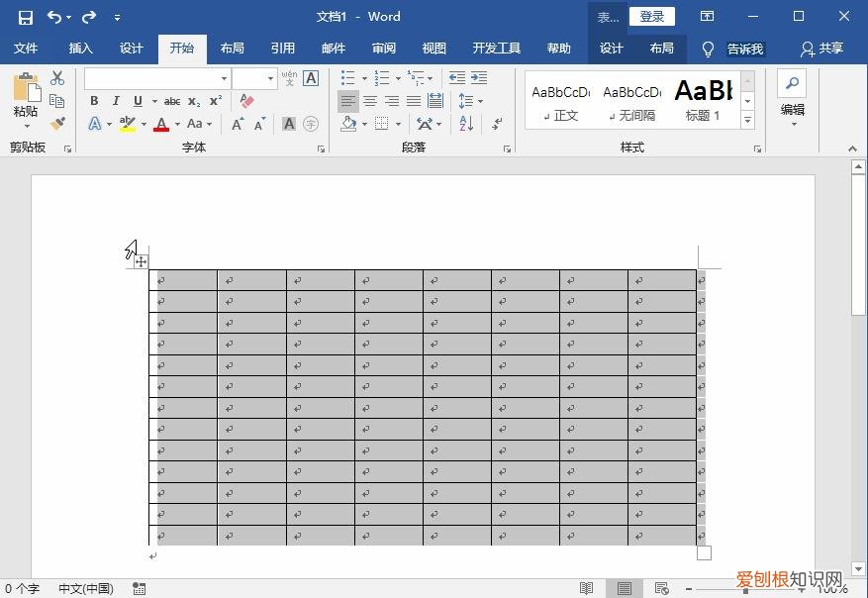Click the word count in the status bar
The image size is (868, 598).
coord(23,587)
